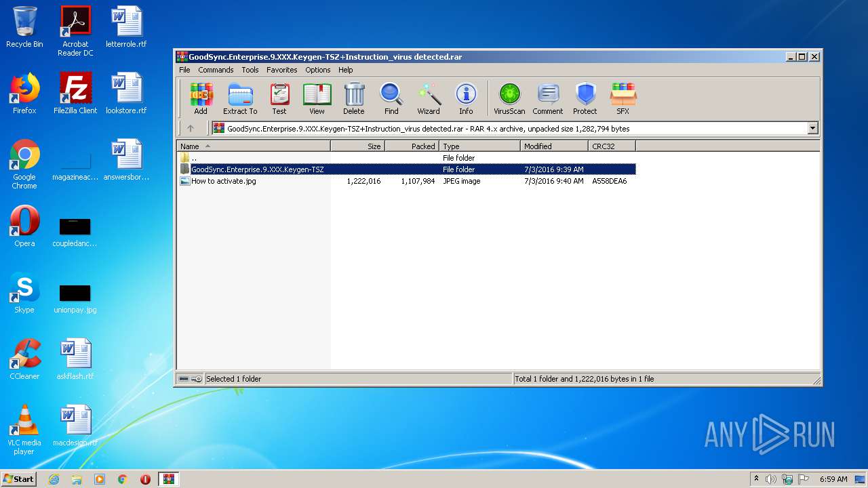Show archive Info
Image resolution: width=868 pixels, height=488 pixels.
[x=466, y=99]
